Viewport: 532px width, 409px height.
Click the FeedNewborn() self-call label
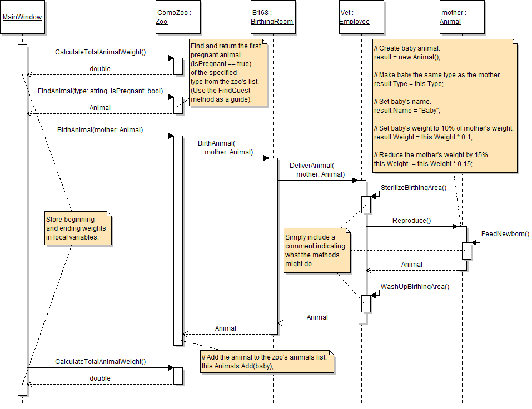point(505,234)
